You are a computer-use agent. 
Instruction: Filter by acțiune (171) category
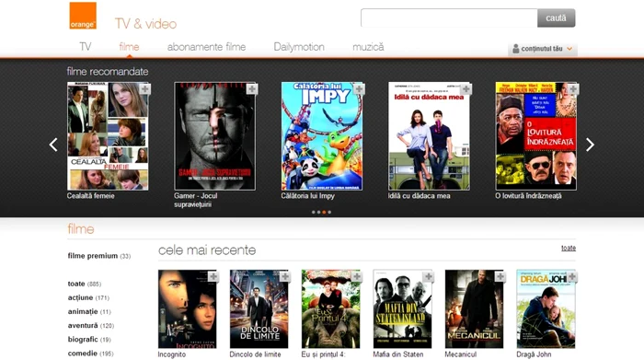88,297
